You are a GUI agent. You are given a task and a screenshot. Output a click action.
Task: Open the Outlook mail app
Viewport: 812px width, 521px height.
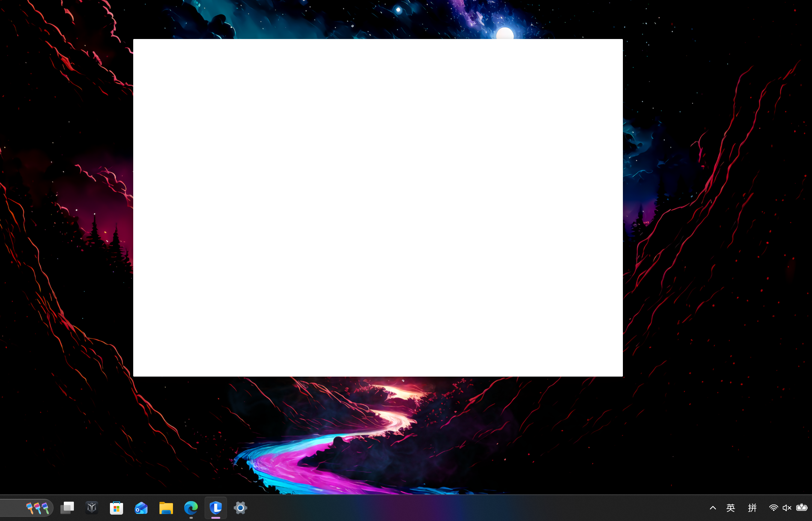click(x=141, y=508)
